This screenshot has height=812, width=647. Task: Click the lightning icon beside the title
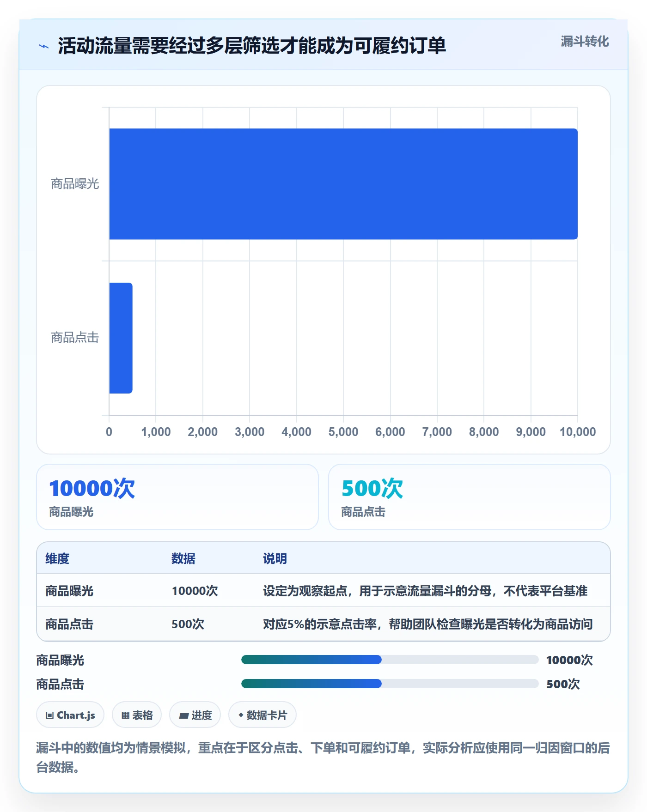coord(44,46)
